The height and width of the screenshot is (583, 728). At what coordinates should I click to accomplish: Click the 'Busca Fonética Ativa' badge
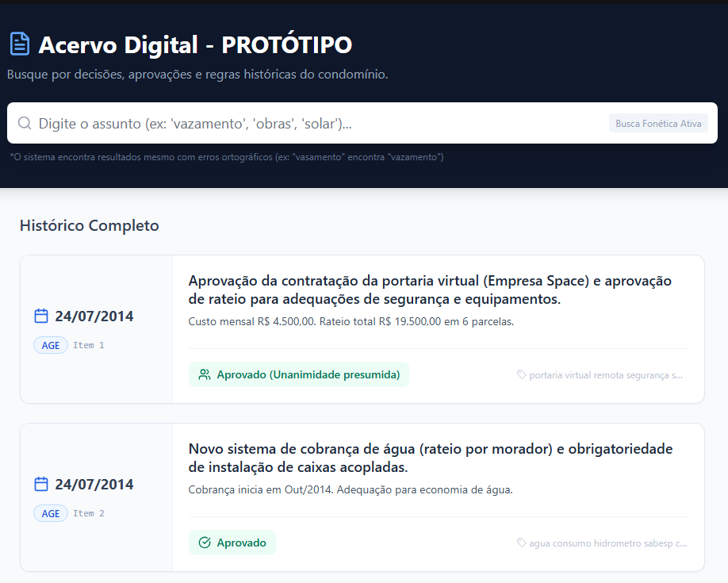pos(658,124)
